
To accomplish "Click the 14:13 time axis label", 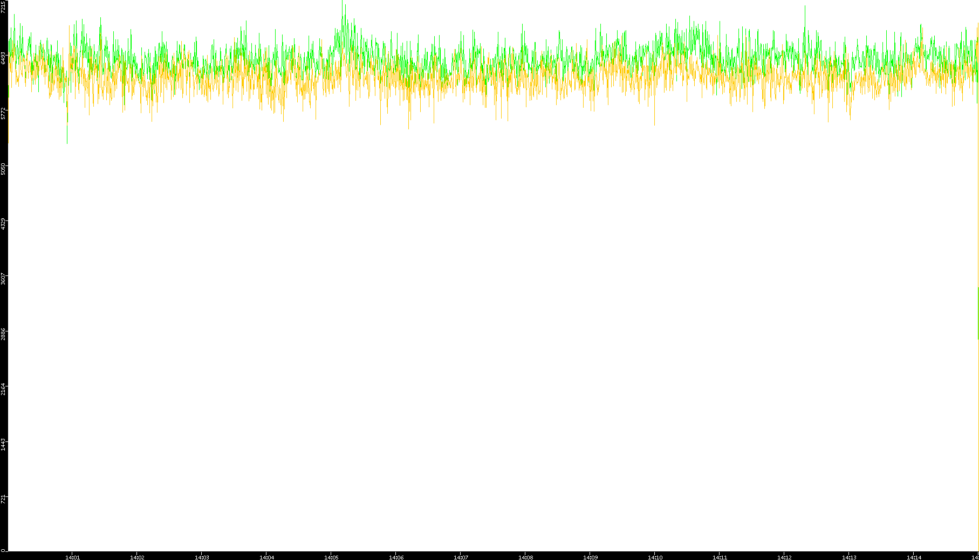I will (x=849, y=557).
